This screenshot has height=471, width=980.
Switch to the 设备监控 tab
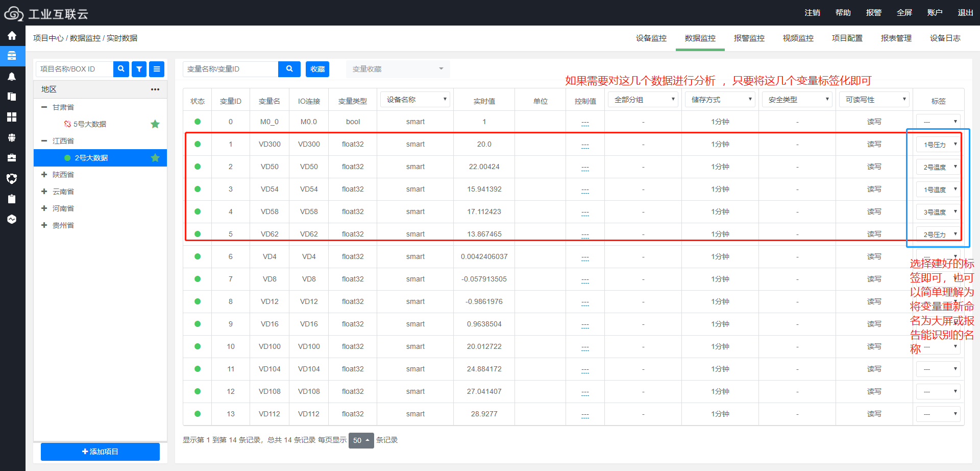pyautogui.click(x=651, y=38)
